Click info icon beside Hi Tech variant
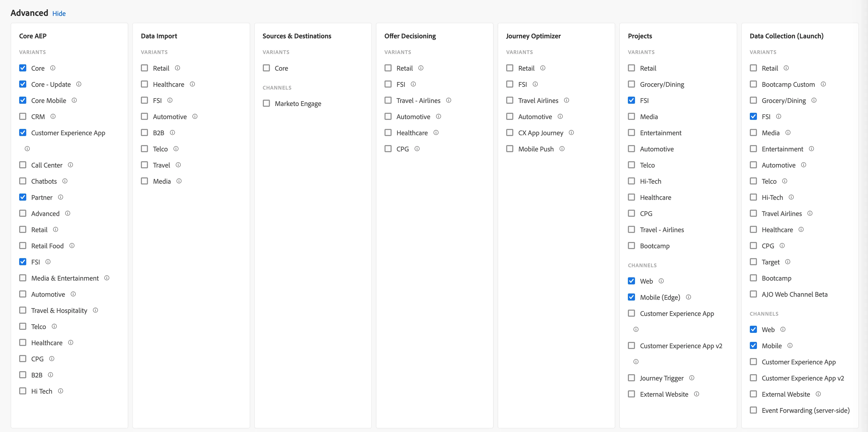The image size is (868, 432). pyautogui.click(x=61, y=391)
